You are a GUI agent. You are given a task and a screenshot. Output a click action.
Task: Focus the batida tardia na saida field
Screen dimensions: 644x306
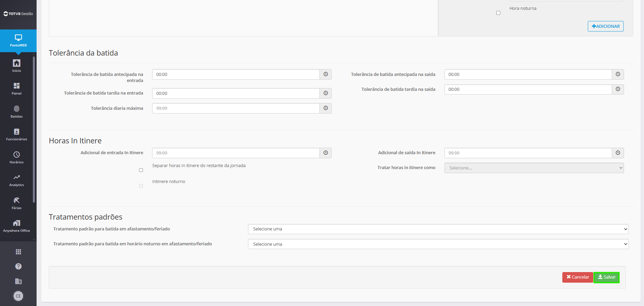coord(528,89)
